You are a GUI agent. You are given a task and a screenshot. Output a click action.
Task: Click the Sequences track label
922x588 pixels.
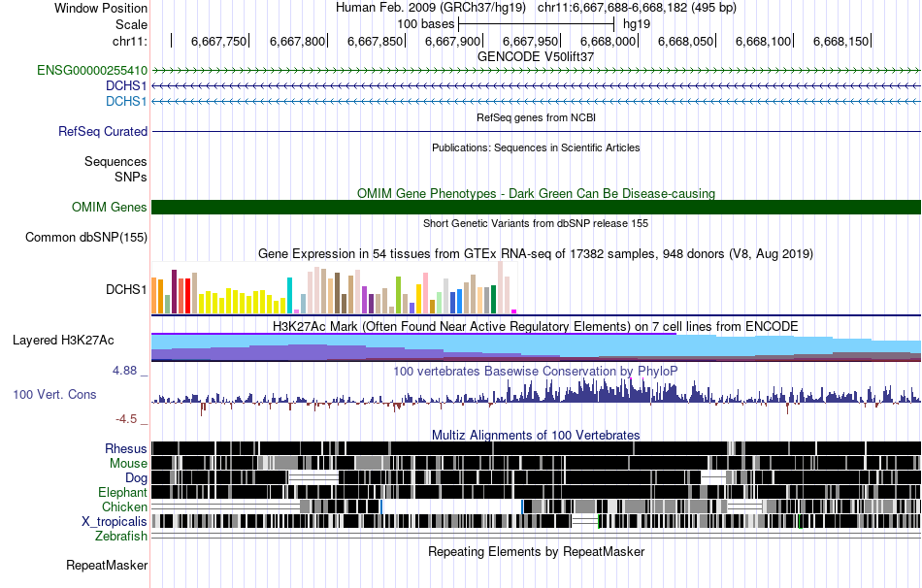115,162
